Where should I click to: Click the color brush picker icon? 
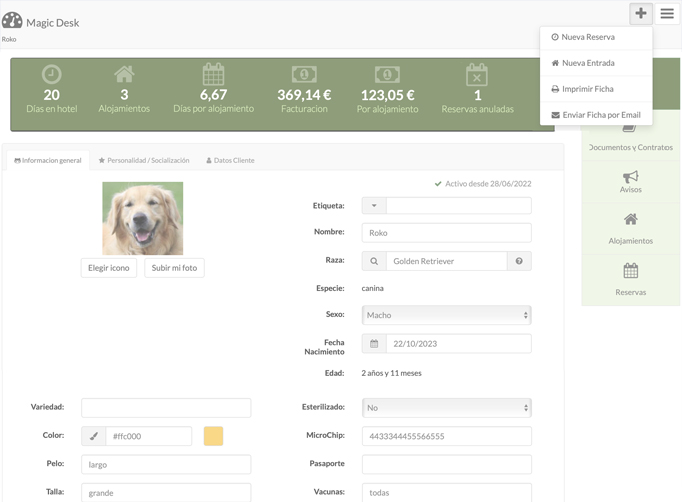click(94, 436)
